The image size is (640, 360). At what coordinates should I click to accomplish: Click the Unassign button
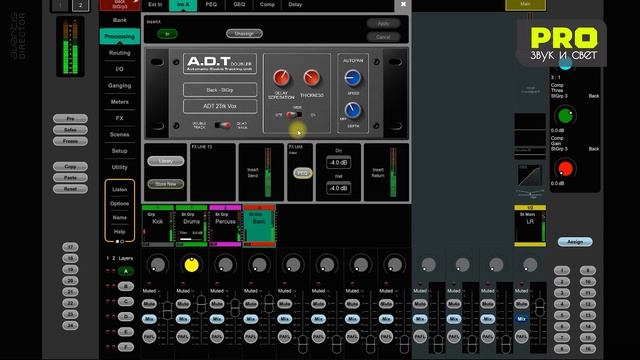click(244, 33)
